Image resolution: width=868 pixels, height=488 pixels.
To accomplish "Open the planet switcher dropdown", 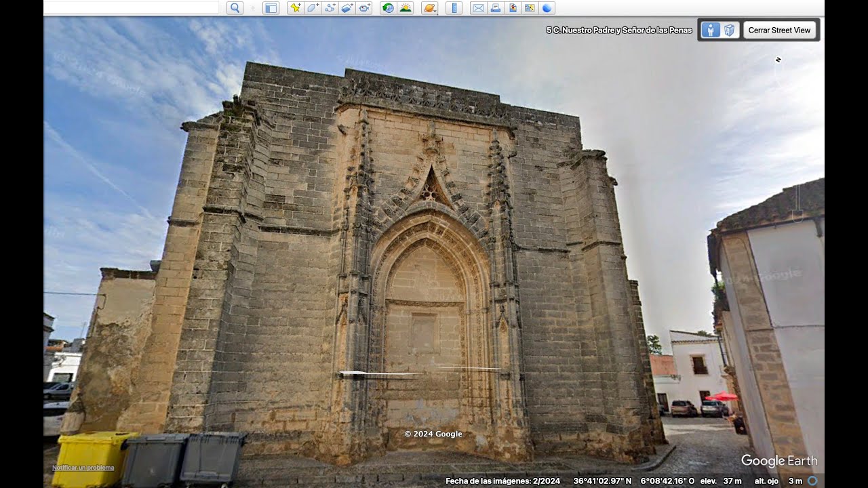I will coord(429,8).
